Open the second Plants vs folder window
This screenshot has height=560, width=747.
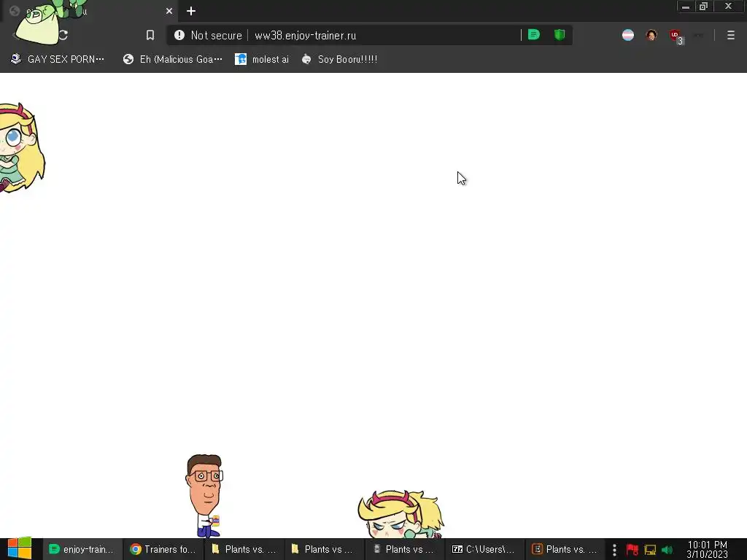[x=324, y=549]
